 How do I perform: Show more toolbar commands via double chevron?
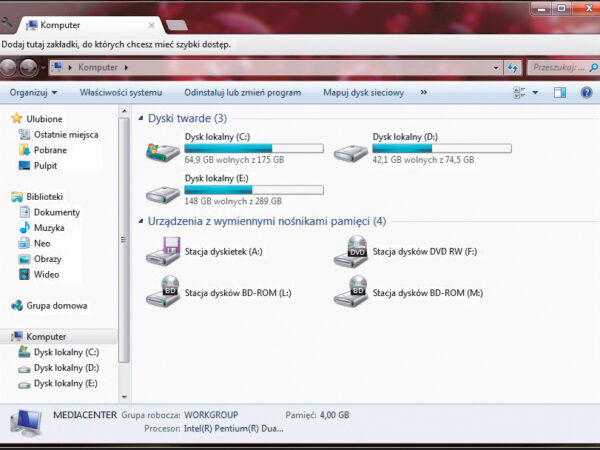click(424, 93)
